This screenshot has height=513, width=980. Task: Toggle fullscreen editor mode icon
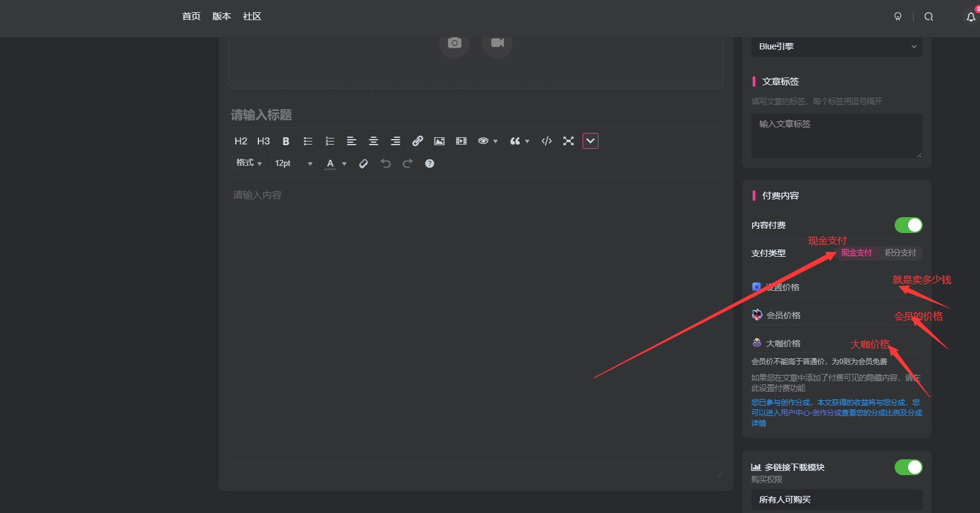point(569,142)
